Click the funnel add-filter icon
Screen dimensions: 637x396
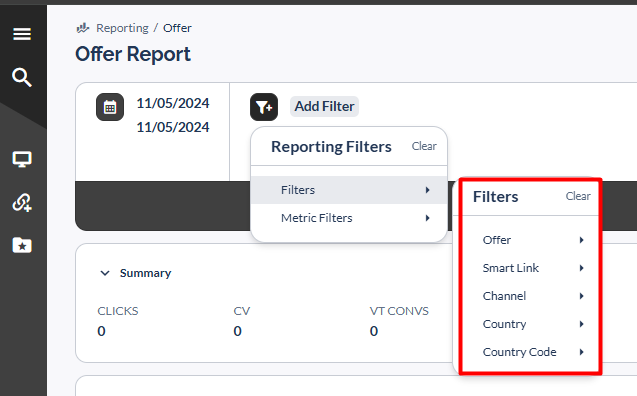264,107
